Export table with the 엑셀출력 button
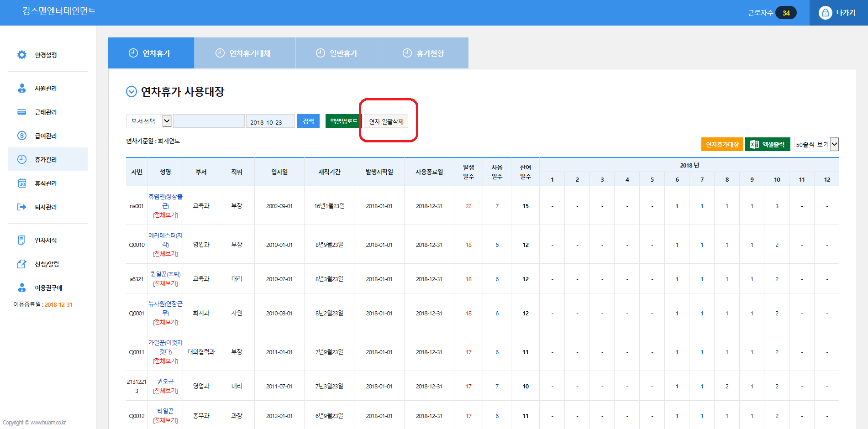 point(768,144)
